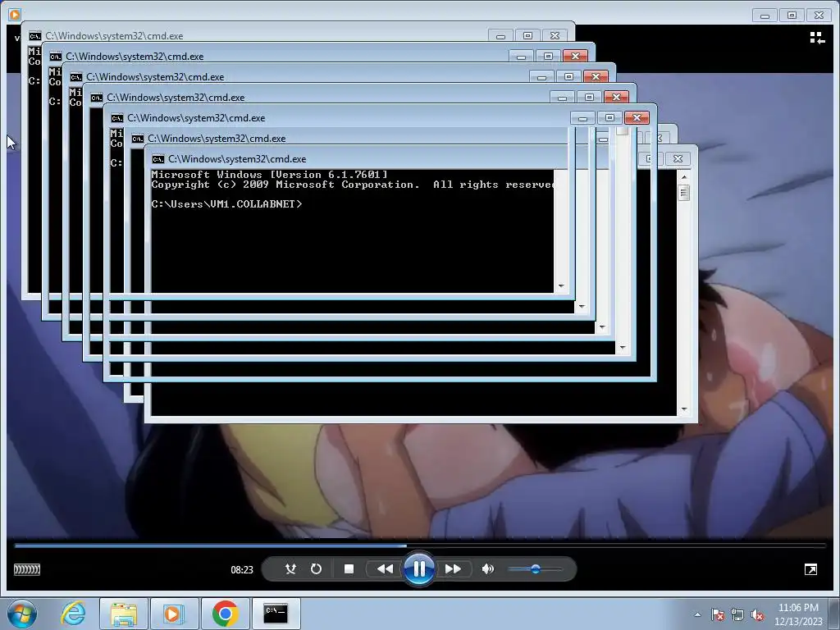Adjust the media player volume slider
The image size is (840, 630).
[535, 569]
